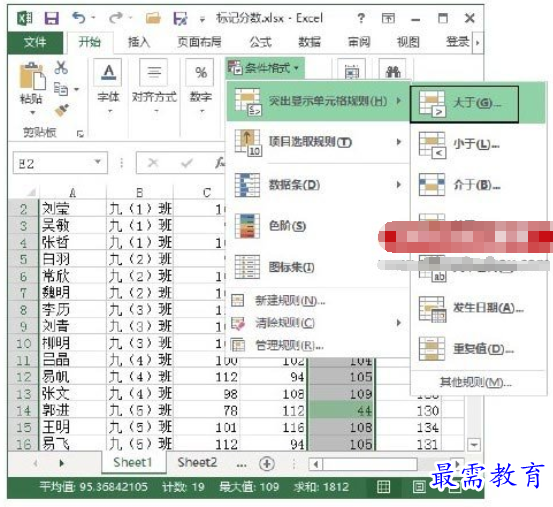Expand the ribbon tabs overflow arrow
The image size is (553, 507).
[478, 43]
